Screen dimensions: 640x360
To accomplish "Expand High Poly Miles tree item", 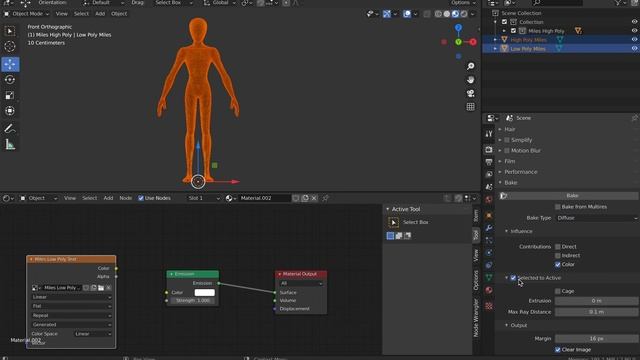I will click(x=495, y=40).
